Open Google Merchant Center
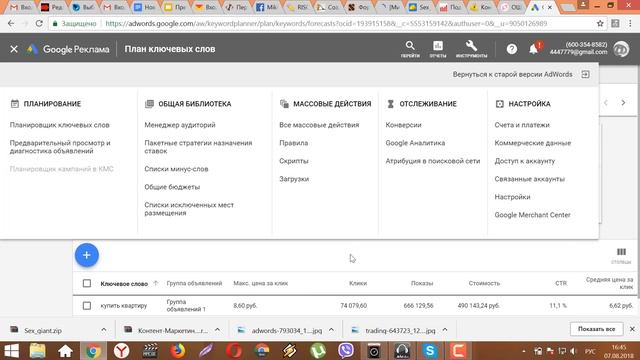Screen dimensions: 640x360 click(532, 215)
